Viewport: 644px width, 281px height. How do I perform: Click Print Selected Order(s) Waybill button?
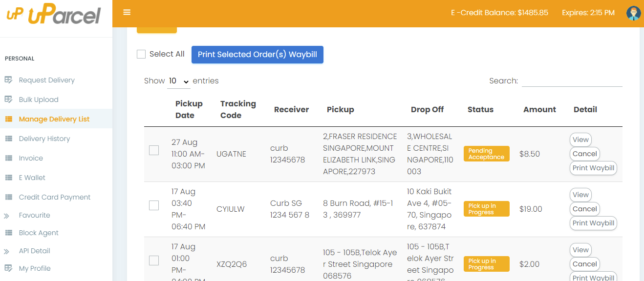tap(257, 55)
